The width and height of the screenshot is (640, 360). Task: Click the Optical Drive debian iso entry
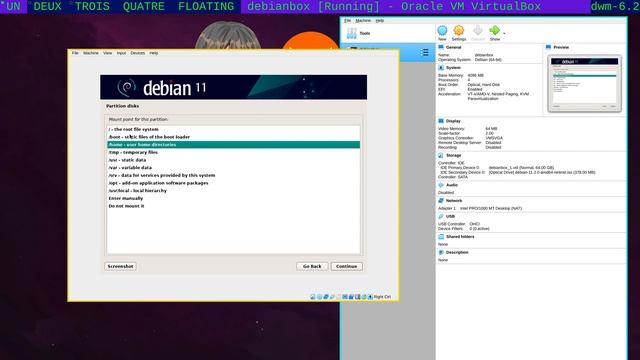click(x=542, y=173)
